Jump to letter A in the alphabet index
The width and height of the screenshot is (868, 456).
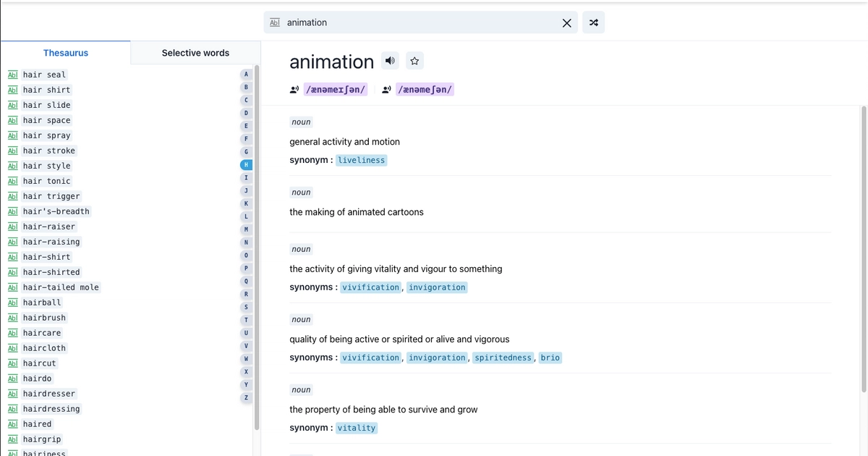click(246, 74)
